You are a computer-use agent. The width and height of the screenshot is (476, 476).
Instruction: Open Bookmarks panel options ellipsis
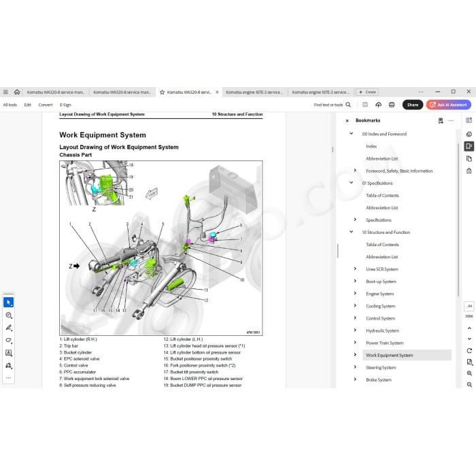coord(451,120)
